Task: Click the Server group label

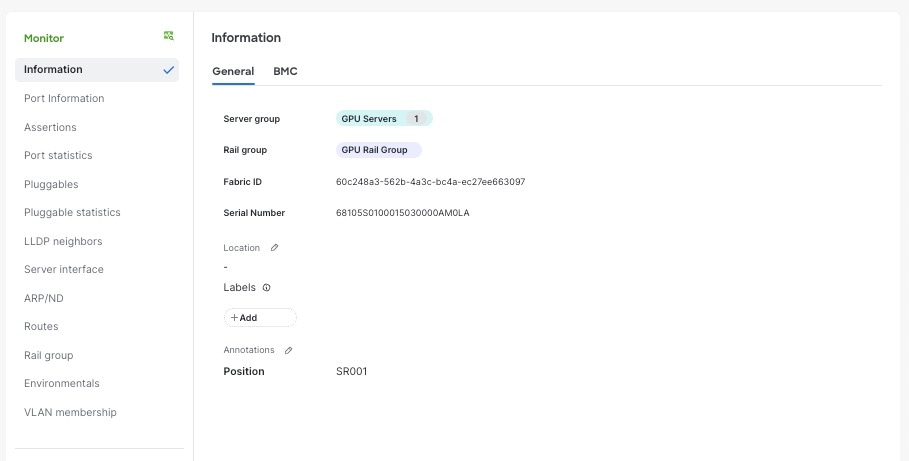Action: coord(251,119)
